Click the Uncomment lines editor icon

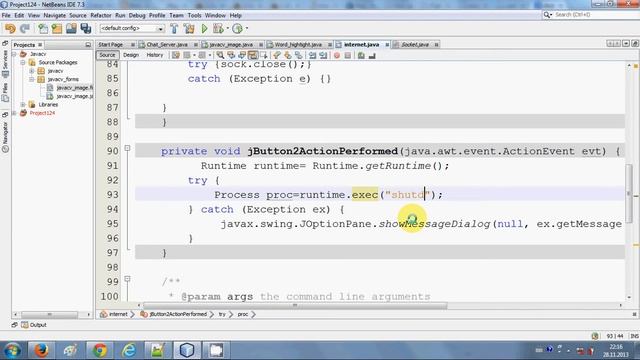coord(372,55)
